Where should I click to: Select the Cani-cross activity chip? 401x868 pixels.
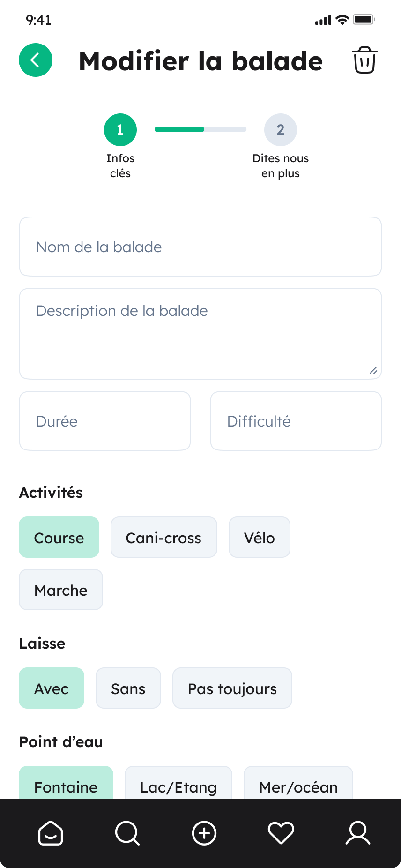(163, 537)
